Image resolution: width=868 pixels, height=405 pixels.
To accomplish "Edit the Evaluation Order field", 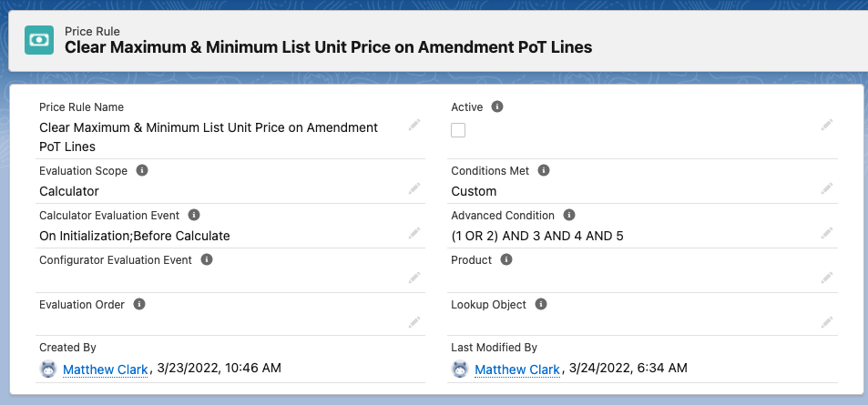I will pos(414,321).
